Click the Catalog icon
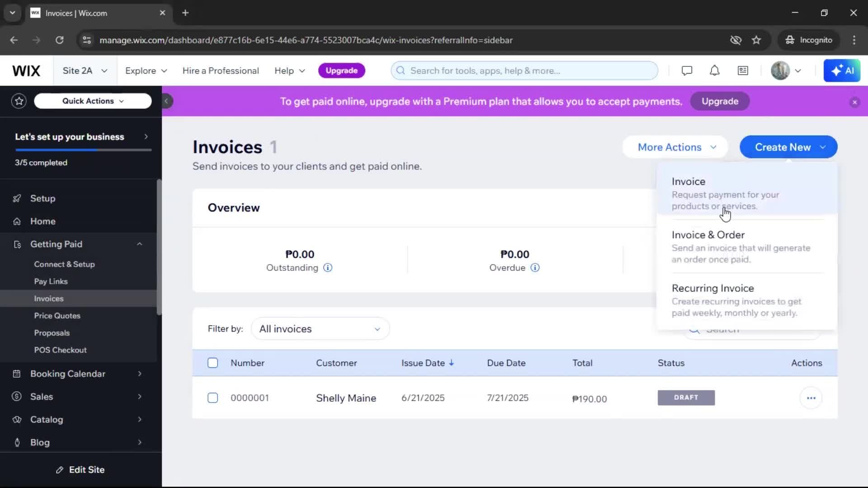The image size is (868, 488). pyautogui.click(x=17, y=420)
